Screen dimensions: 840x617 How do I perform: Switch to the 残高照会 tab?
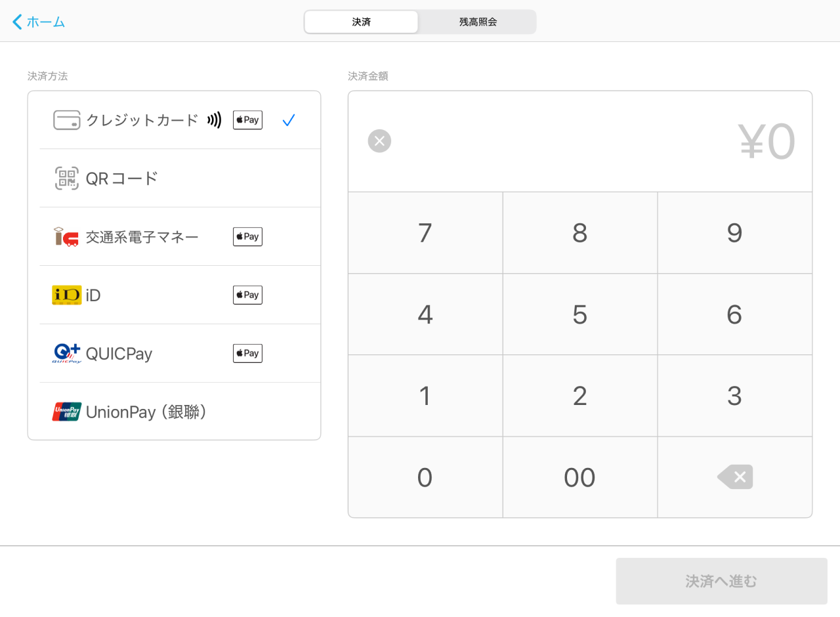coord(478,22)
